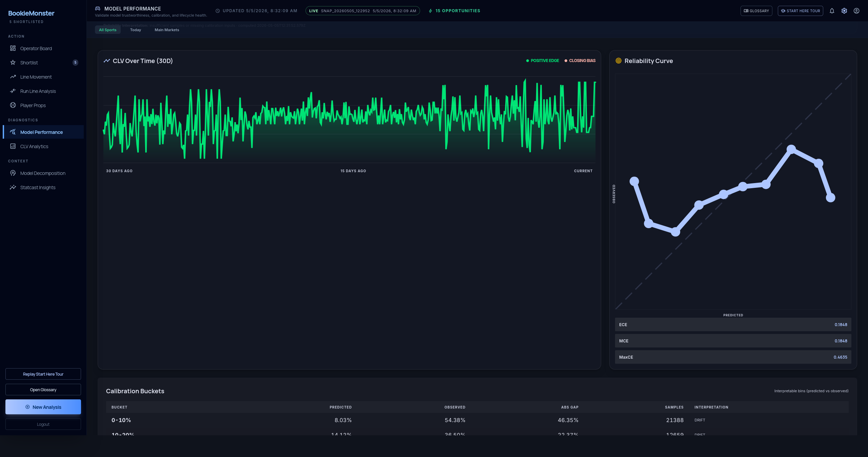Click the 46.35% abs gap value
Viewport: 868px width, 457px height.
568,420
